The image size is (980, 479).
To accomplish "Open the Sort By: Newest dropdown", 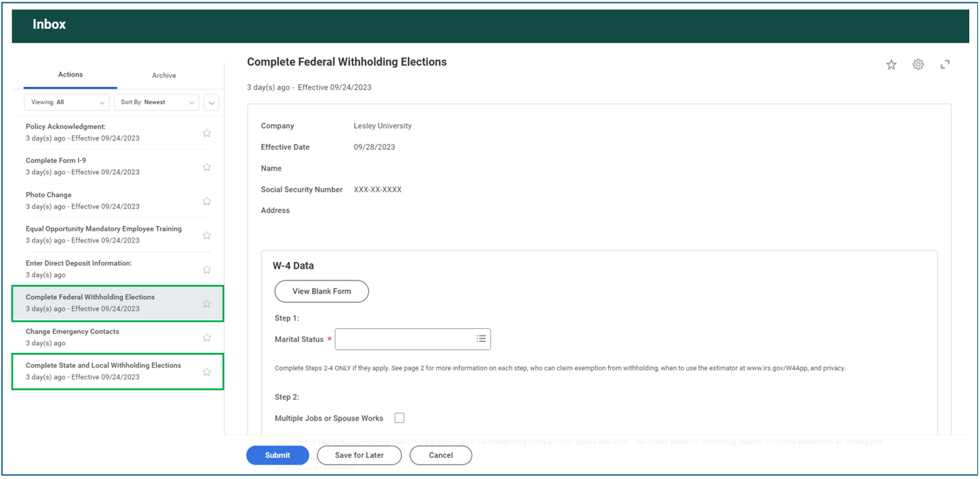I will point(157,102).
